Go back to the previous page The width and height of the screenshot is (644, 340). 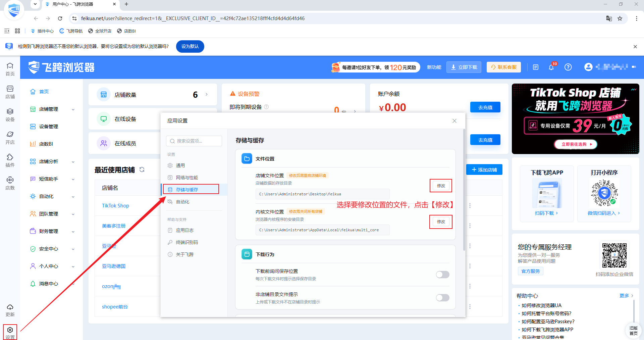click(36, 18)
